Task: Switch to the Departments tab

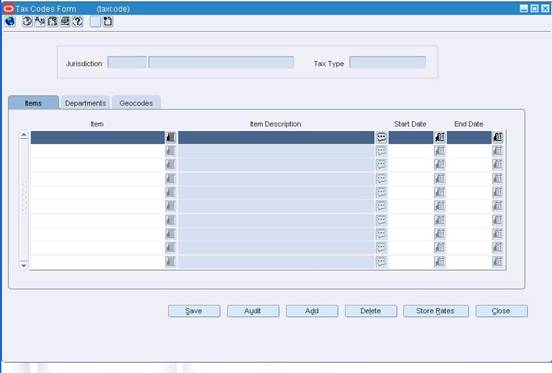Action: (x=85, y=103)
